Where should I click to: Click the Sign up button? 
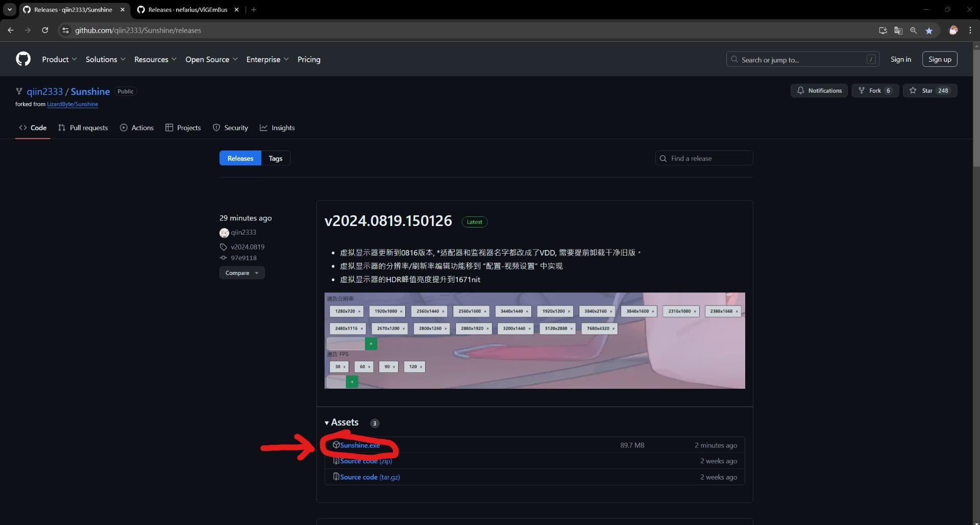click(940, 59)
